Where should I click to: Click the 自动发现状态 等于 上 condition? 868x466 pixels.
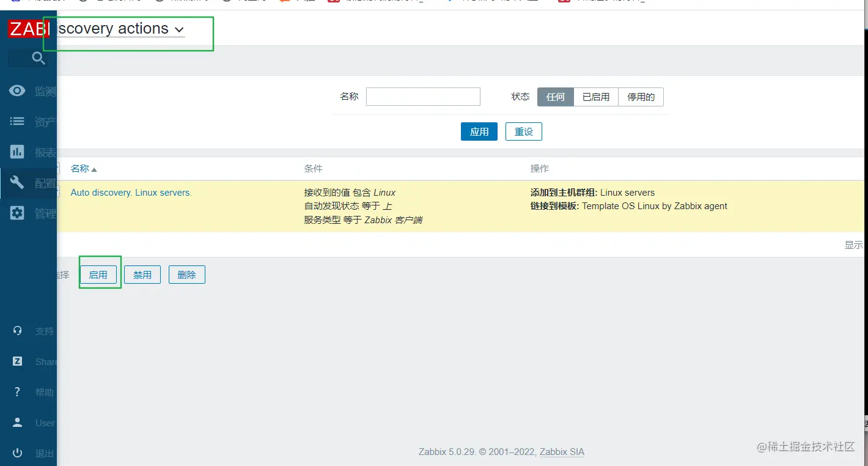pos(348,206)
